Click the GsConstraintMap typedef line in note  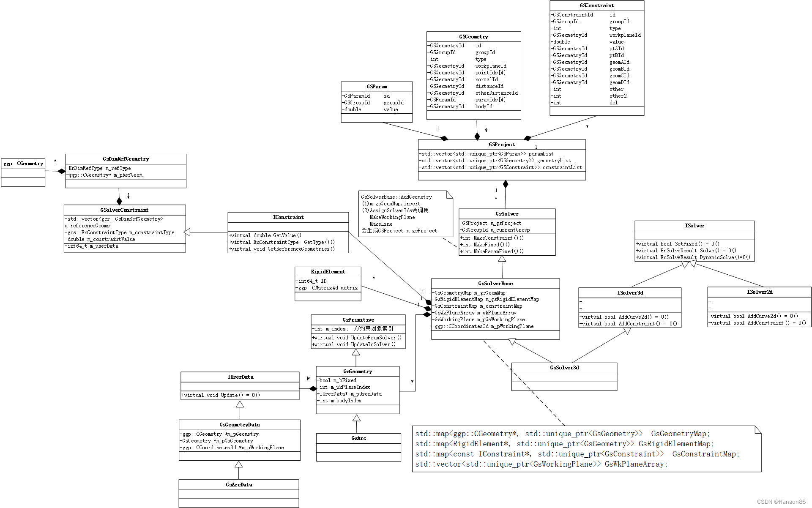tap(577, 454)
